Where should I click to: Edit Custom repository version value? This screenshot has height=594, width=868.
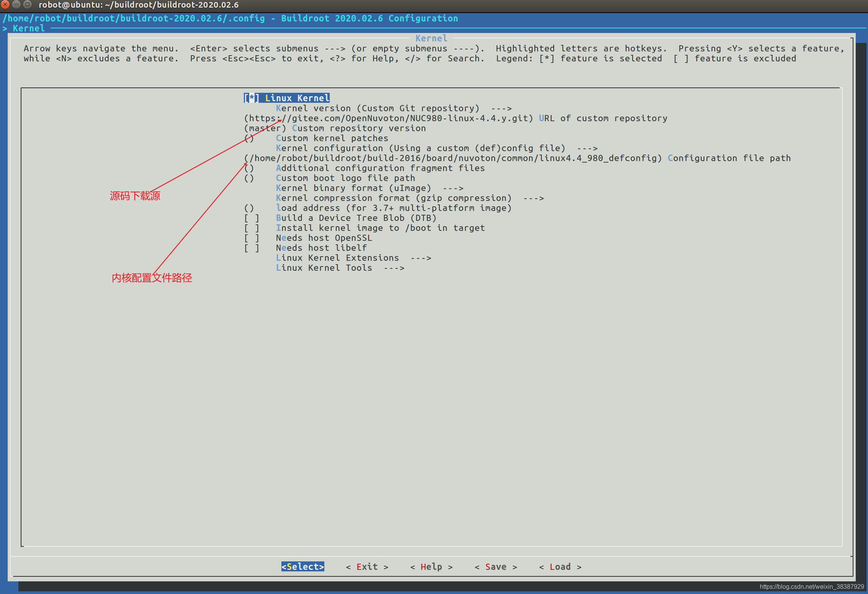tap(335, 128)
